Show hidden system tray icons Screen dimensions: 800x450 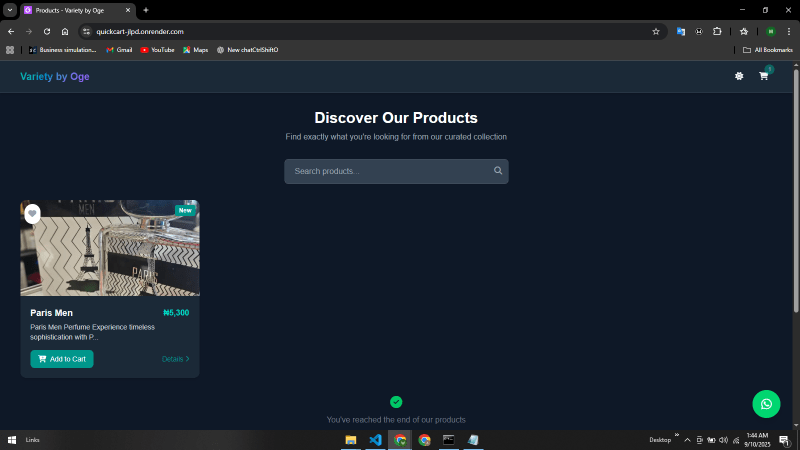click(687, 440)
